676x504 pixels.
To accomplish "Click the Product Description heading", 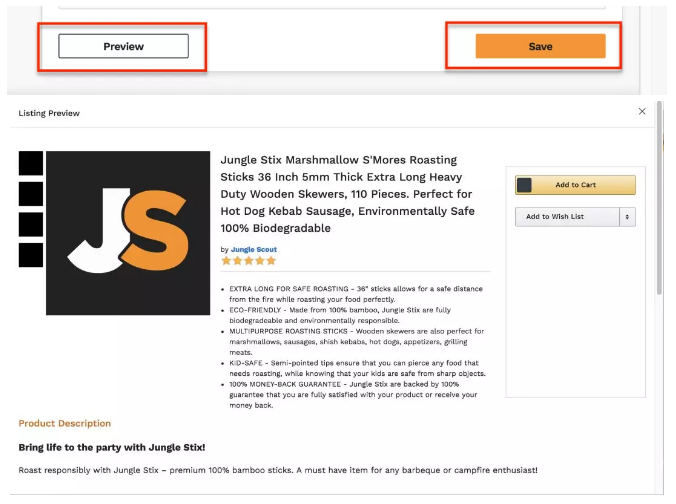I will pyautogui.click(x=65, y=423).
